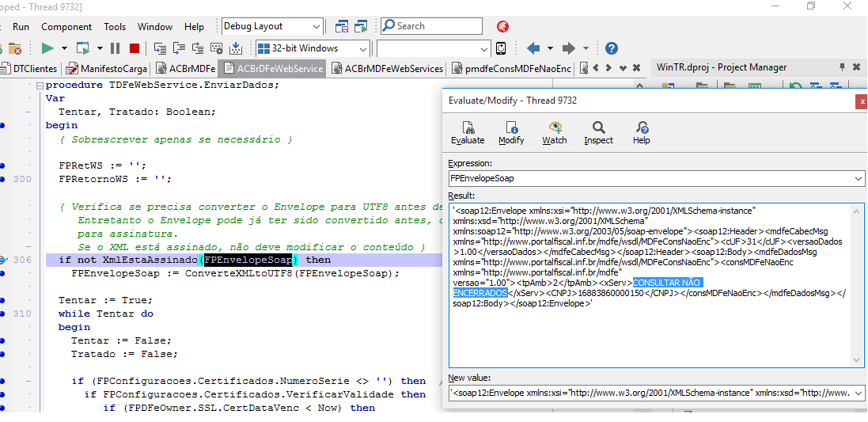Click Evaluate in Evaluate/Modify window
868x422 pixels.
(x=468, y=133)
